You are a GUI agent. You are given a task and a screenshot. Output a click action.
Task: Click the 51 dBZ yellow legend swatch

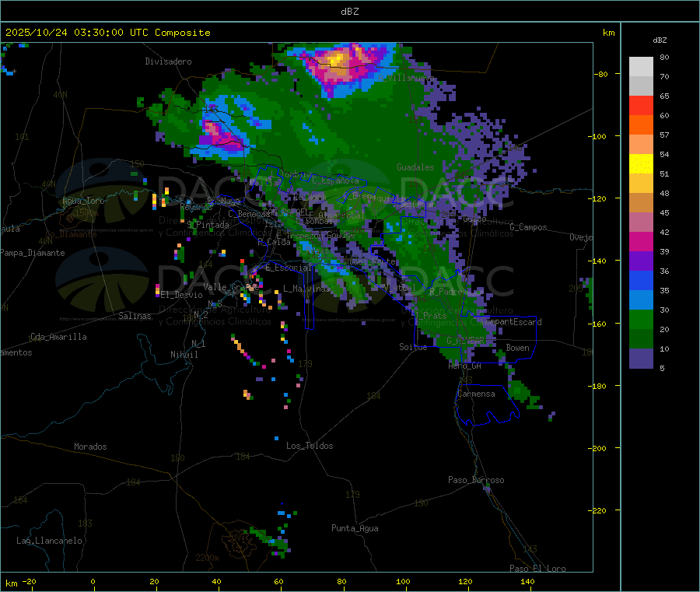point(641,164)
